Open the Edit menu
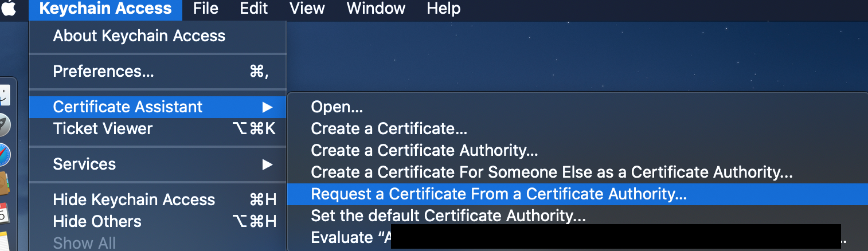Screen dimensions: 868x251 [x=253, y=9]
